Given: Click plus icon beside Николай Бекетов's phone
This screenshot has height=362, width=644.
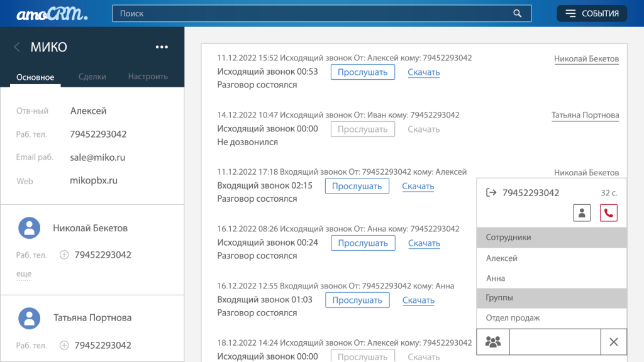Looking at the screenshot, I should click(x=64, y=255).
